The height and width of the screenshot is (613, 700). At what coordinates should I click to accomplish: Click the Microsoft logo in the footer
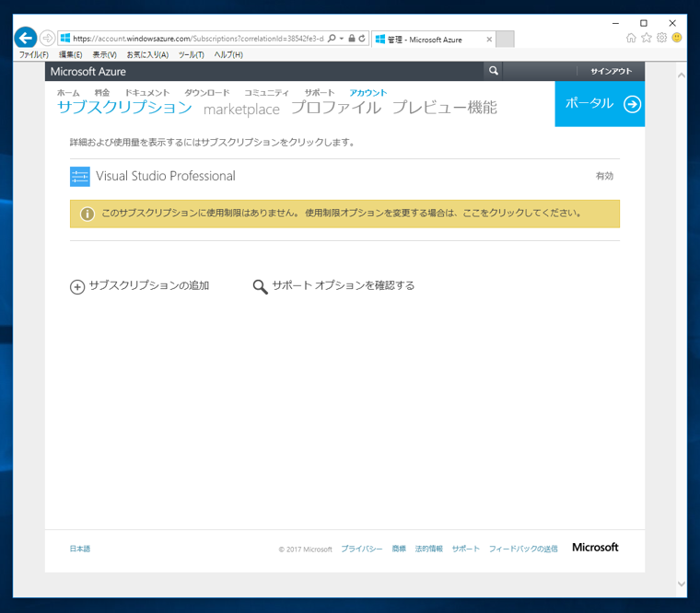595,548
